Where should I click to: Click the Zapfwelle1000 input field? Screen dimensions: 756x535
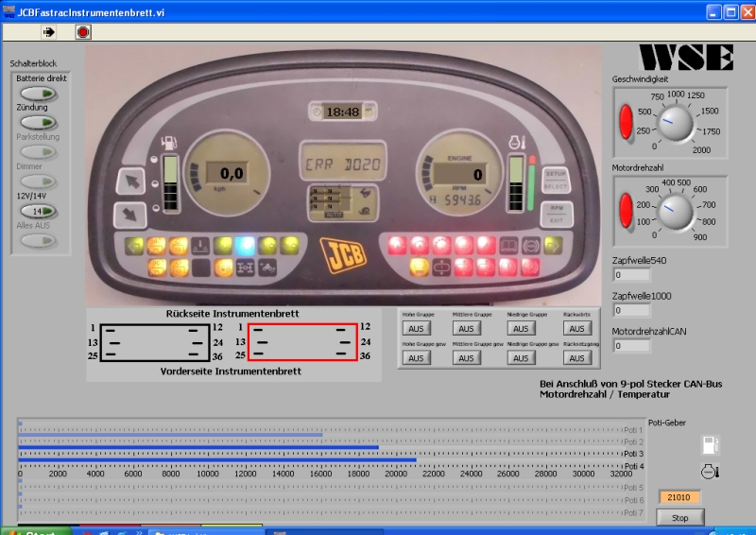tap(631, 310)
